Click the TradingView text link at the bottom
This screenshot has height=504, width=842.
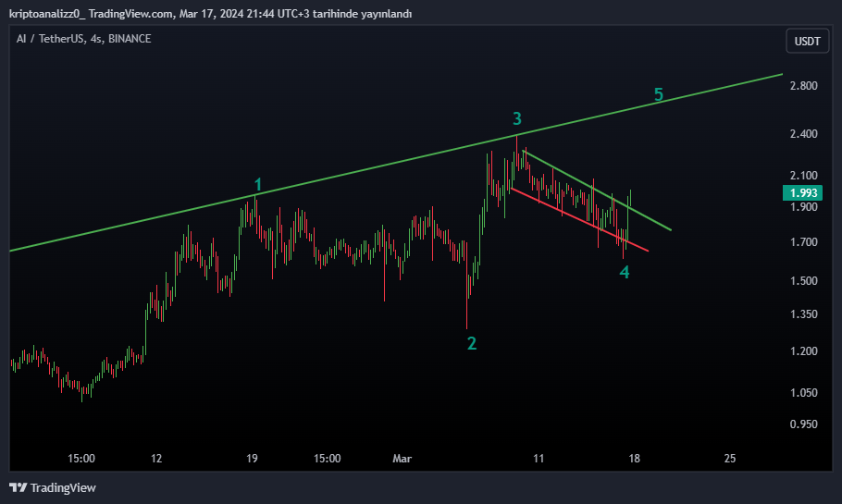63,487
